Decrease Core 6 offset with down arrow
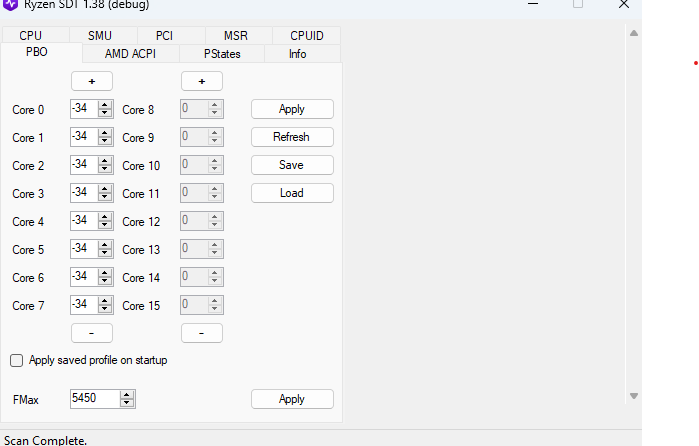This screenshot has height=446, width=699. click(x=105, y=282)
